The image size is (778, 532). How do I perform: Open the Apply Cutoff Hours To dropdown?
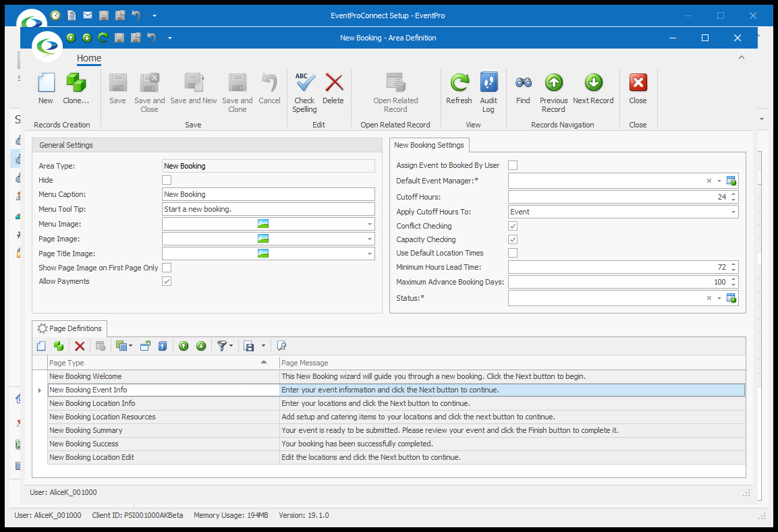click(x=733, y=212)
